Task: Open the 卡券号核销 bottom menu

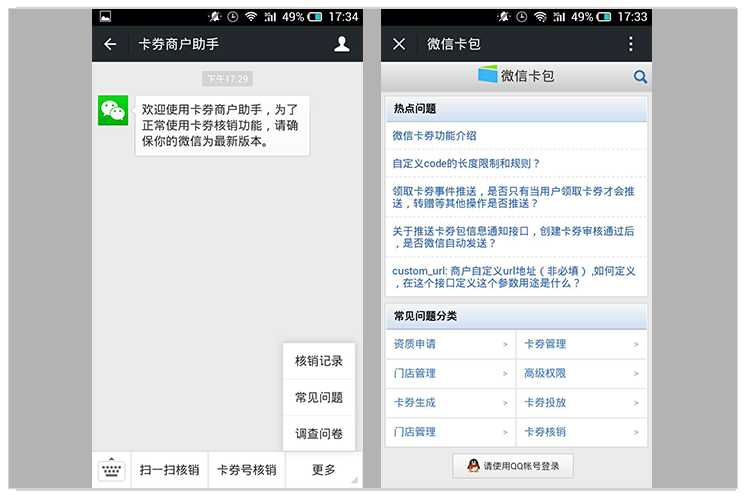Action: 247,470
